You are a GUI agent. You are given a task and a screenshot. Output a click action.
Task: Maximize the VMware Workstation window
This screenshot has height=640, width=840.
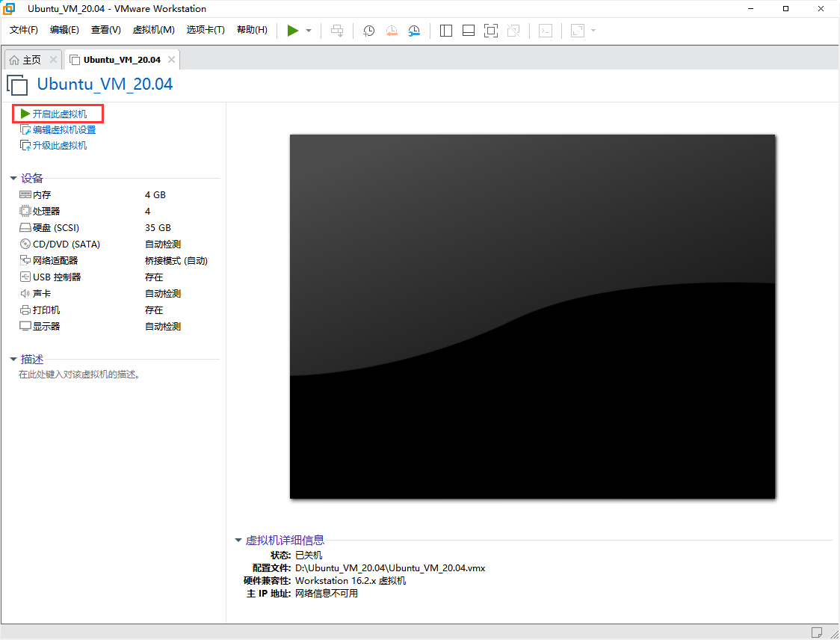coord(785,8)
